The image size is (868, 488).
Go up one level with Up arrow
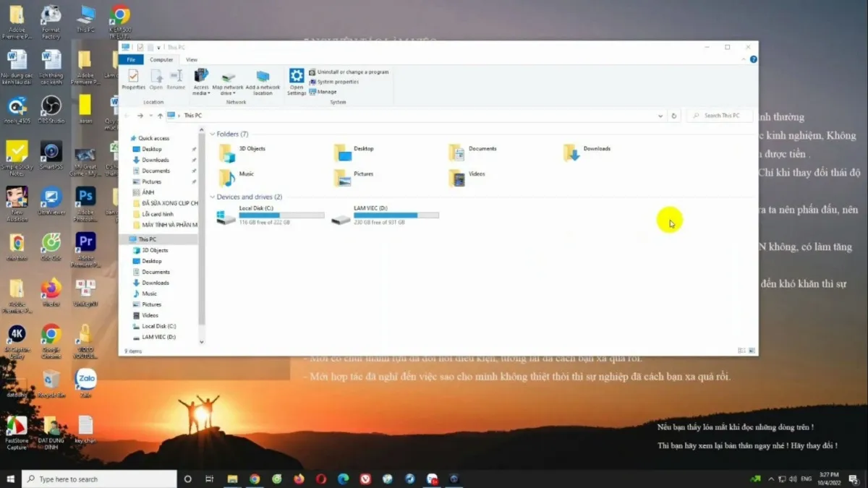tap(160, 116)
